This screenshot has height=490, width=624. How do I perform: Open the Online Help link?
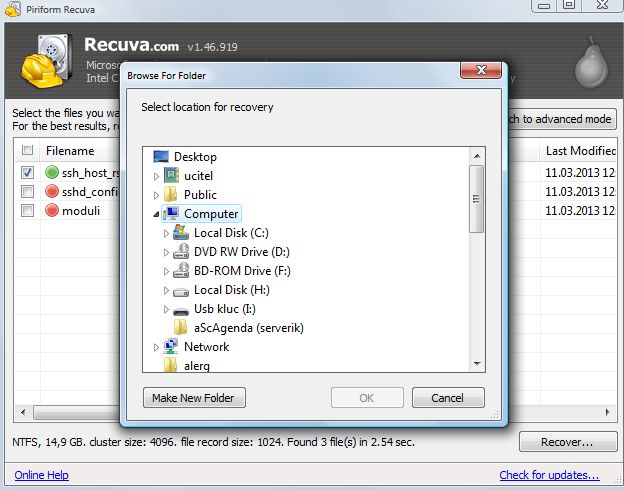(x=41, y=475)
